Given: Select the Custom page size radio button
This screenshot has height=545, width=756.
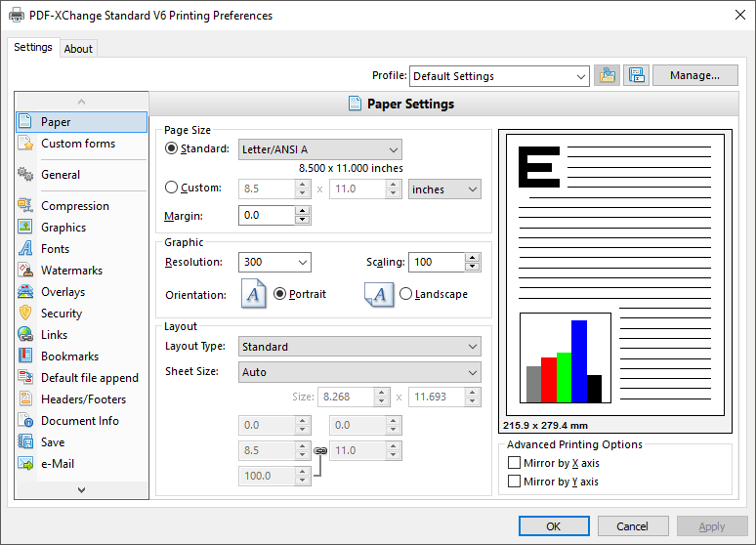Looking at the screenshot, I should (x=171, y=188).
